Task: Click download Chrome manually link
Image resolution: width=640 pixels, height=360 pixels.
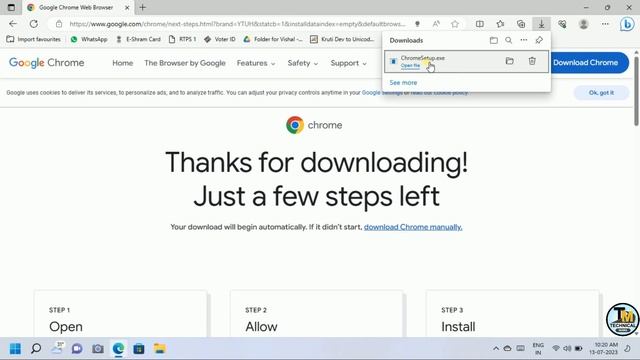Action: pyautogui.click(x=413, y=227)
